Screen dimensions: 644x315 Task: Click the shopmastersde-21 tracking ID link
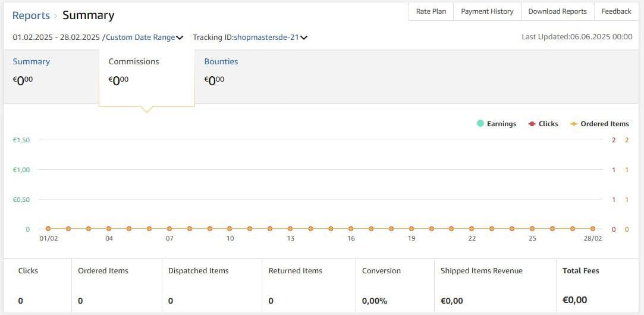[266, 38]
